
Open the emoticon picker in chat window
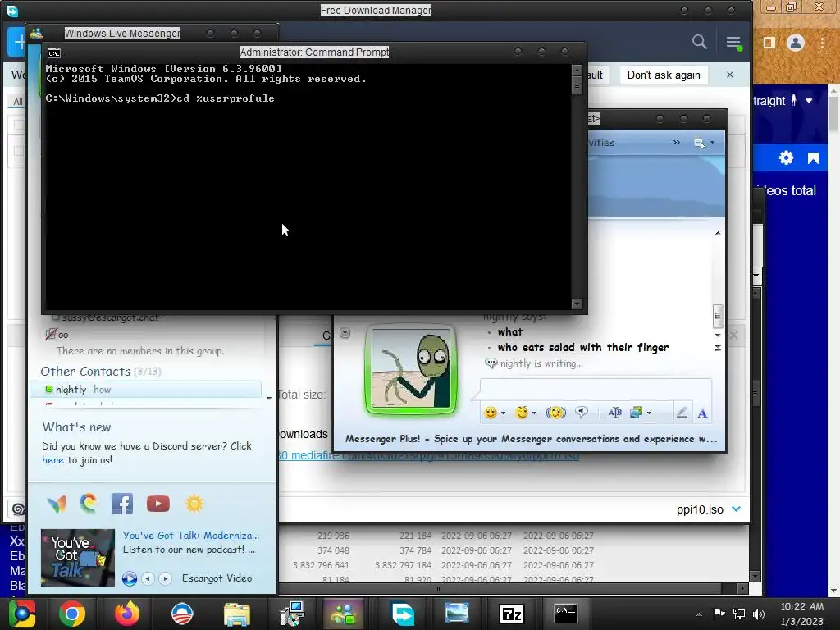pos(490,413)
